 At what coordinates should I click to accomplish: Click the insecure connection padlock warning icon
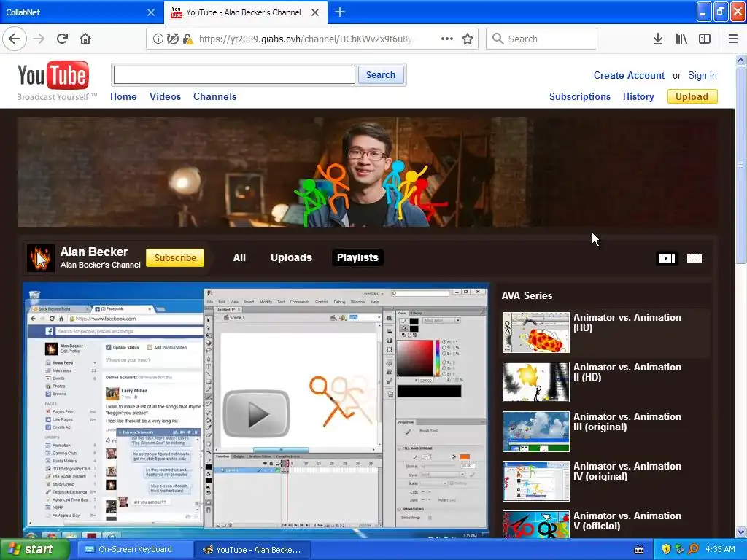point(187,39)
